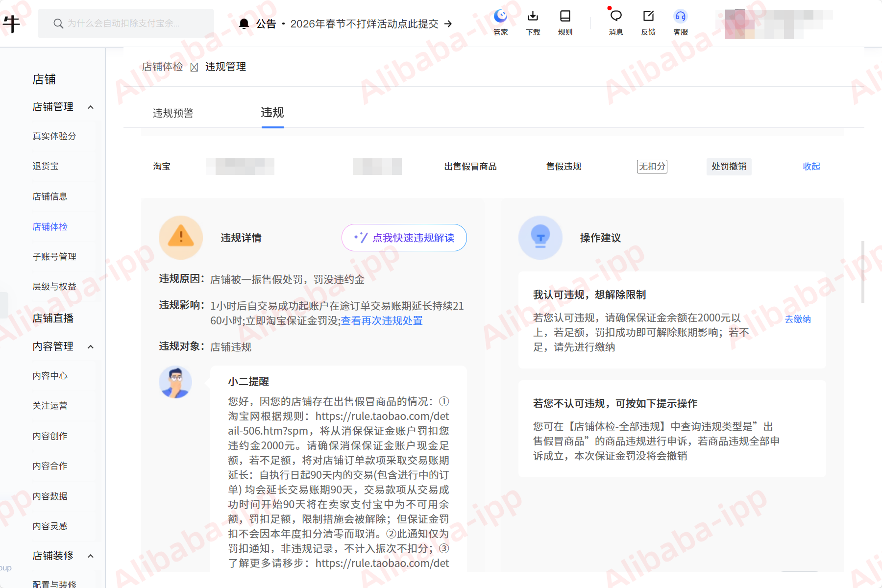Viewport: 882px width, 588px height.
Task: Open the 下载 download icon
Action: point(533,23)
